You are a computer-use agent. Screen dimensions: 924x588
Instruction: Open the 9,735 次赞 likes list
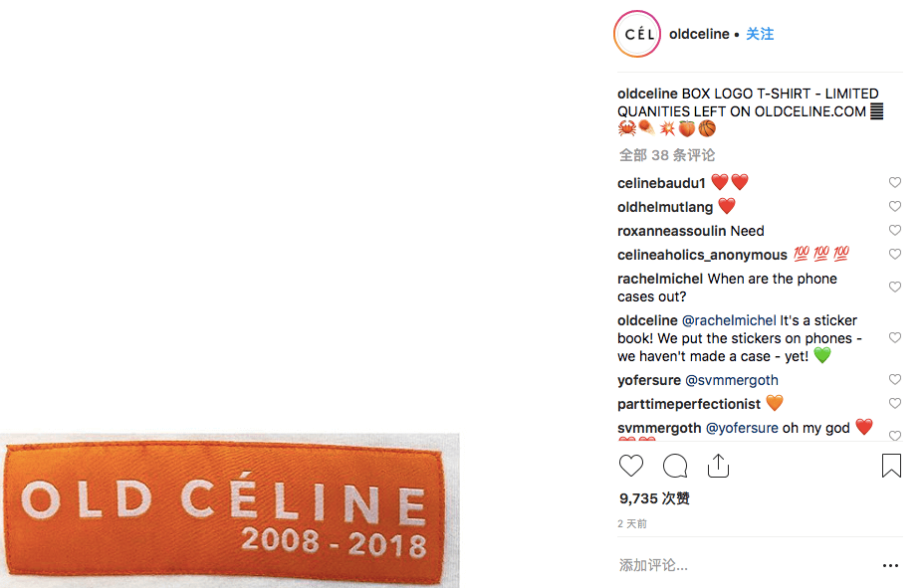tap(654, 498)
